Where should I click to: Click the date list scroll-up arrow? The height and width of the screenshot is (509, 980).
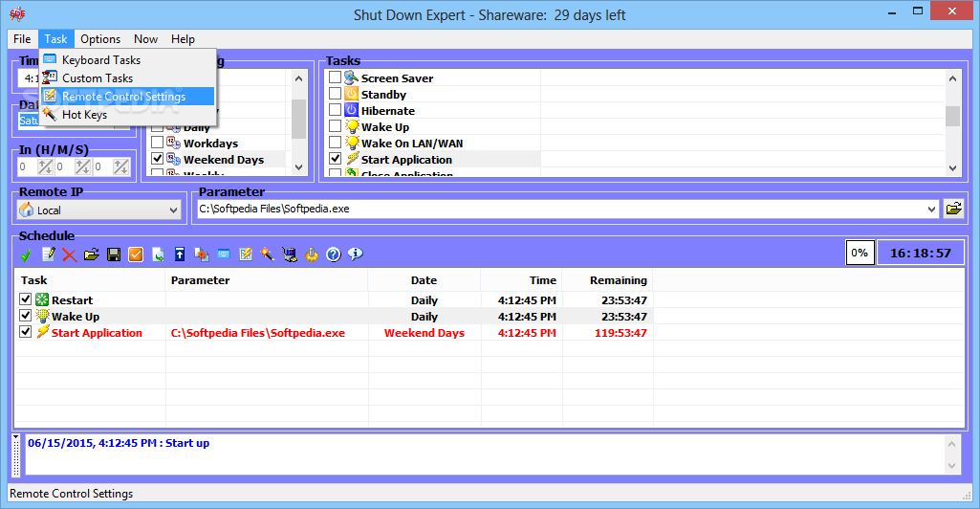[x=298, y=78]
